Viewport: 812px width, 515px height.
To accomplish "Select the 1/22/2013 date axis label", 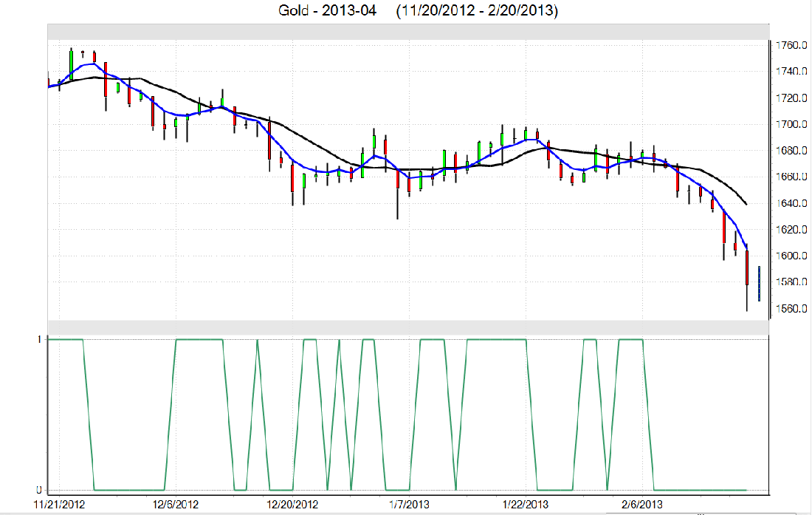I will point(526,504).
